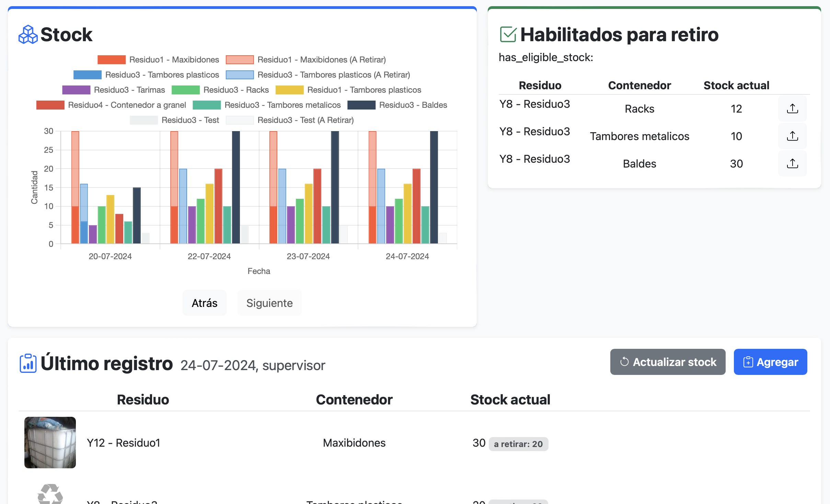830x504 pixels.
Task: Toggle Residuo1 - Maxibidones legend swatch
Action: [x=112, y=60]
